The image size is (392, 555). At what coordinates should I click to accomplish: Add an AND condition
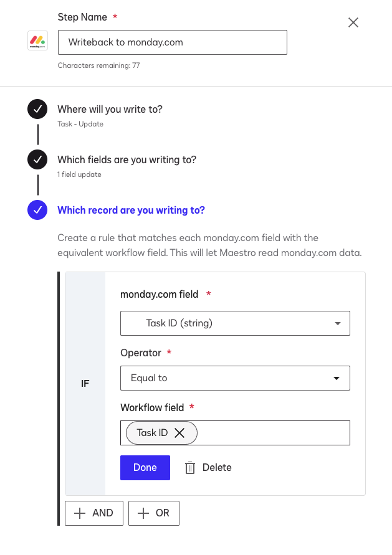(94, 513)
